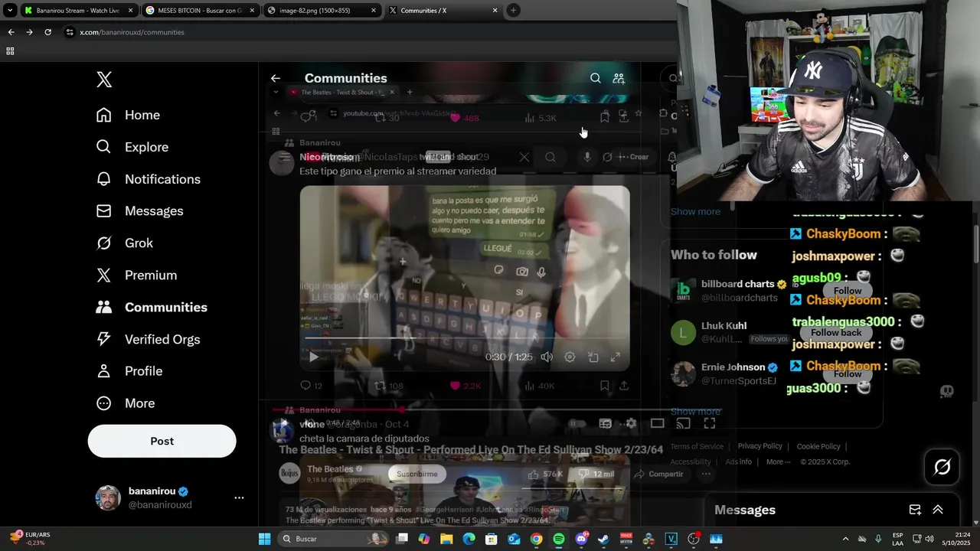Enter fullscreen on the tweet video
This screenshot has height=551, width=980.
pos(615,357)
